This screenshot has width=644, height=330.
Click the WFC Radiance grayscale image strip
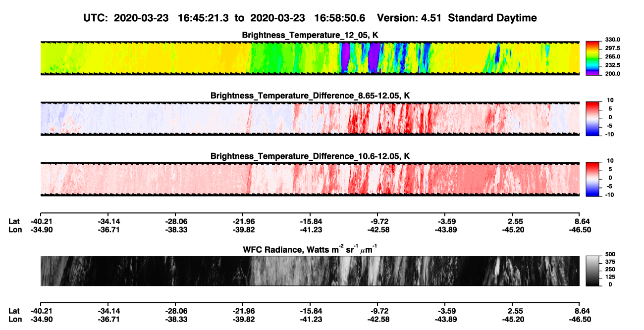click(x=310, y=271)
